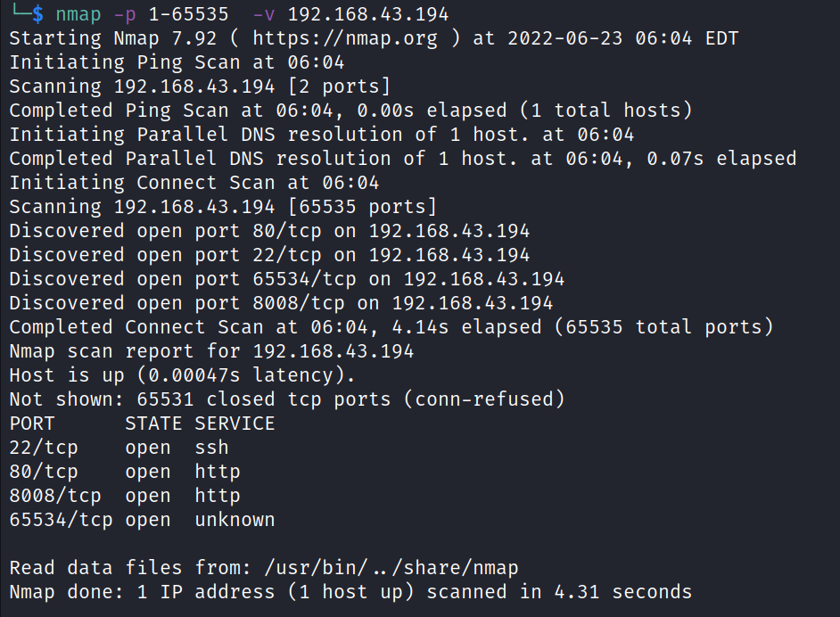Viewport: 840px width, 617px height.
Task: Click the "Discovered open port 22/tcp" line
Action: point(269,255)
